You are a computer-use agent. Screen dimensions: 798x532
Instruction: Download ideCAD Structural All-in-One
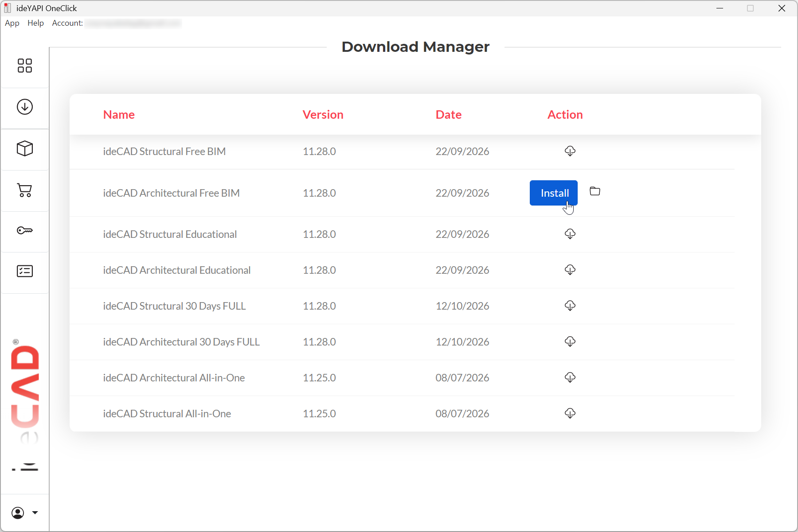570,413
